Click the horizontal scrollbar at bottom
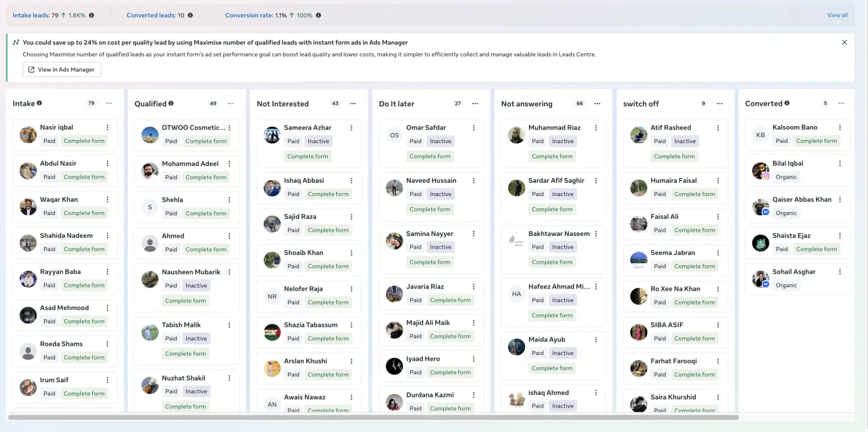The width and height of the screenshot is (868, 432). point(373,417)
